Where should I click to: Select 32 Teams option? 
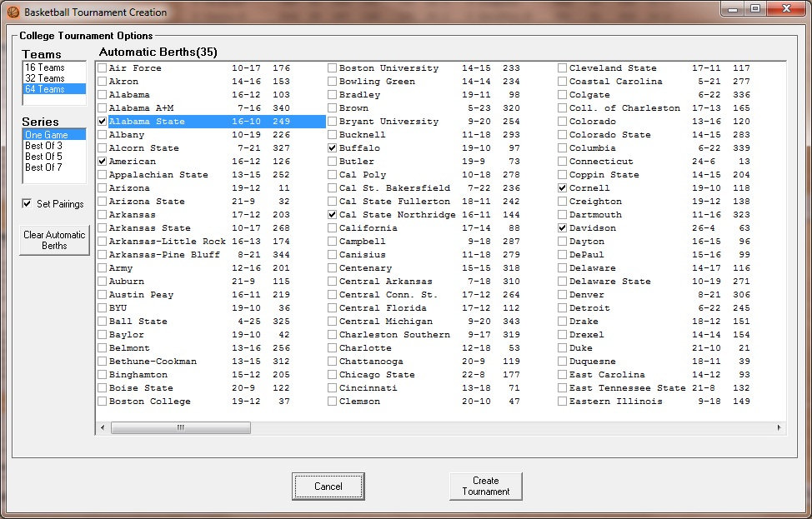pyautogui.click(x=44, y=78)
